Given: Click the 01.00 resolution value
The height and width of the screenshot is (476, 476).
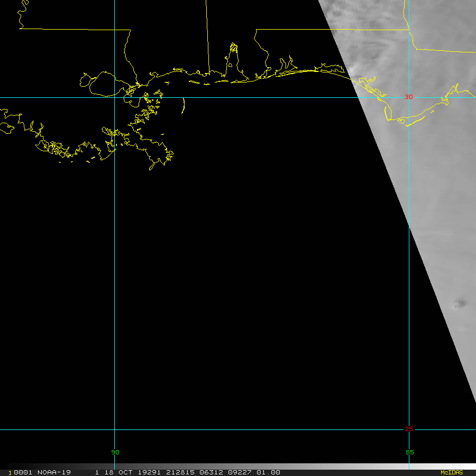Looking at the screenshot, I should pyautogui.click(x=268, y=472).
